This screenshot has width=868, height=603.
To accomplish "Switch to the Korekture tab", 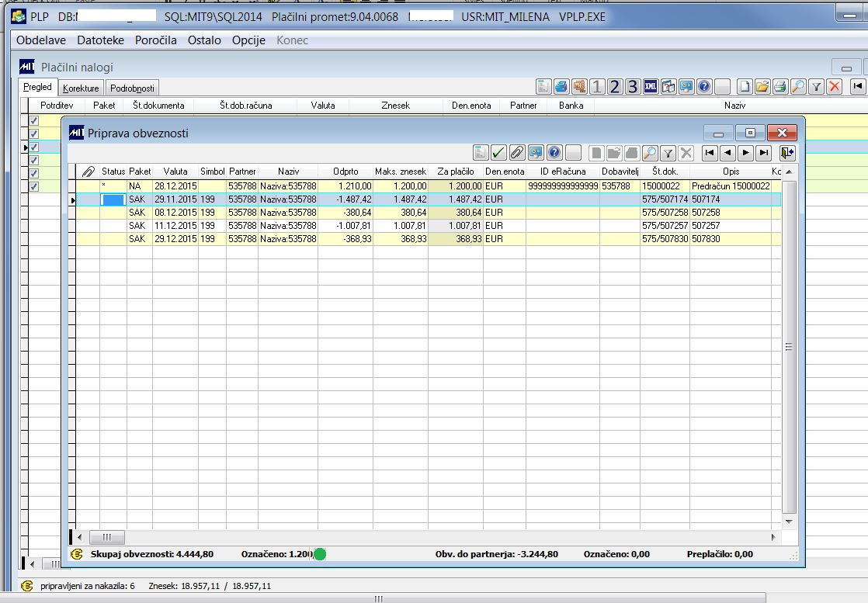I will point(81,88).
